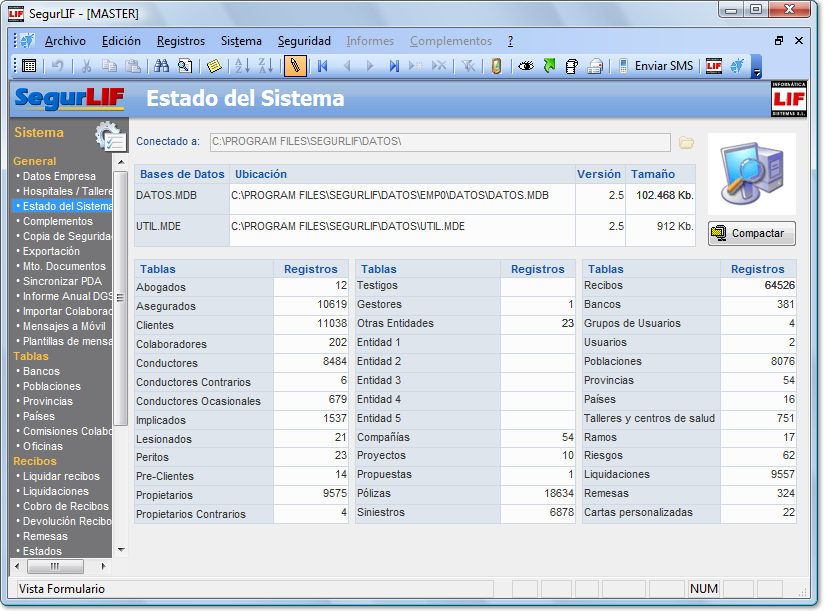Click the folder browse icon beside data path
This screenshot has width=824, height=611.
[x=686, y=142]
